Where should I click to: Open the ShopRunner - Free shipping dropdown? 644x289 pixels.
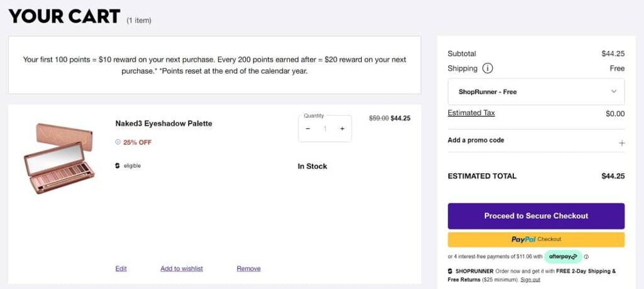point(536,92)
